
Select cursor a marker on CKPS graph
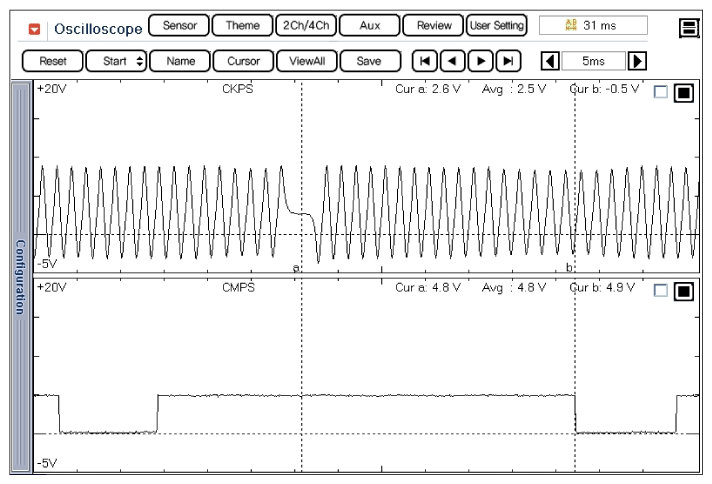[x=297, y=268]
